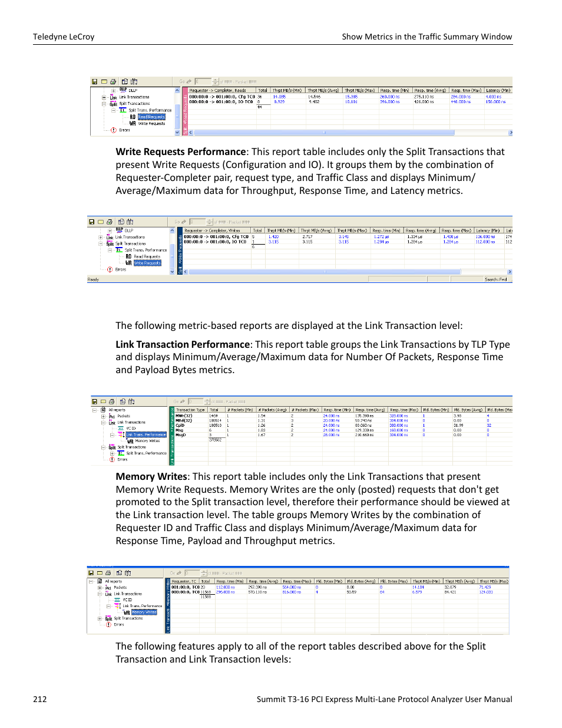The height and width of the screenshot is (728, 562).
Task: Click Pld. Bytes (Max) header in Memory Writes table
Action: pos(394,581)
